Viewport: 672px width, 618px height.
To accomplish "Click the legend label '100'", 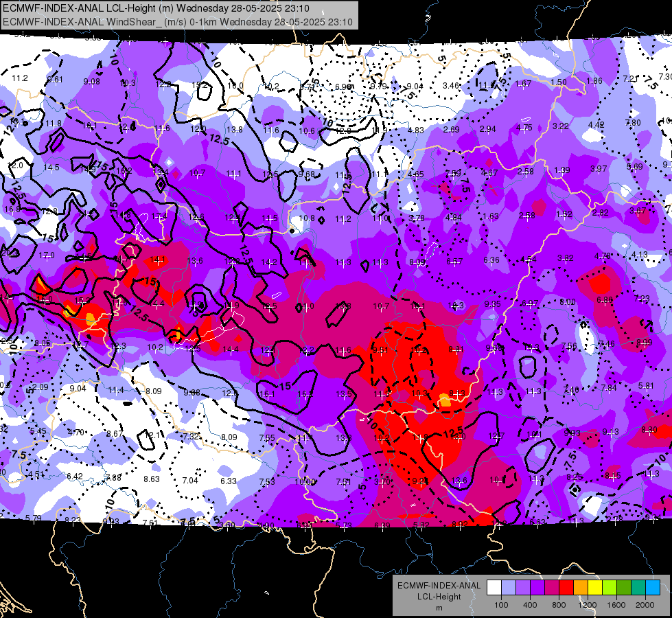I will click(501, 605).
